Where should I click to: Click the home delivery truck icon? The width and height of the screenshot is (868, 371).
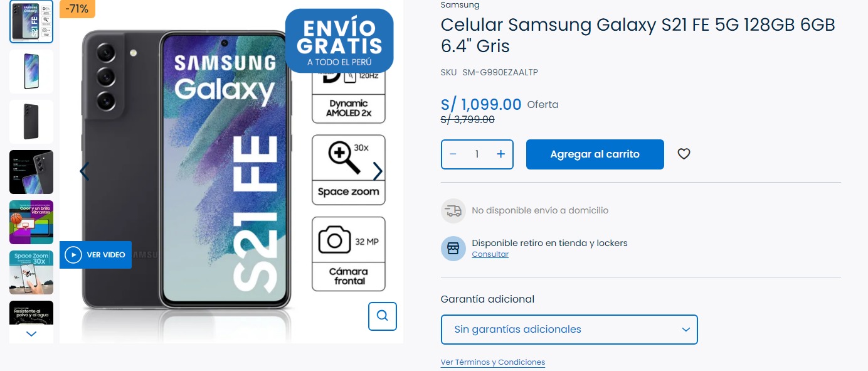453,211
